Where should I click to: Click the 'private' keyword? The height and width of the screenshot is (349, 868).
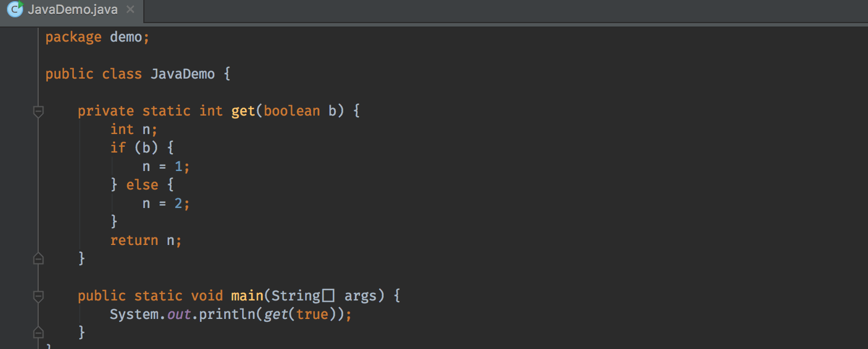[106, 111]
